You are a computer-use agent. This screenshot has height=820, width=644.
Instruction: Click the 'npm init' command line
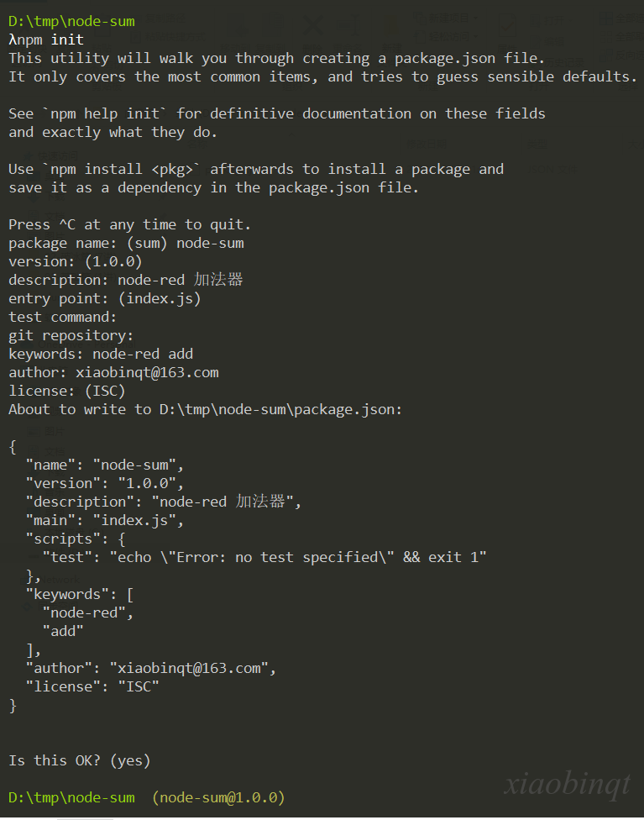(46, 39)
